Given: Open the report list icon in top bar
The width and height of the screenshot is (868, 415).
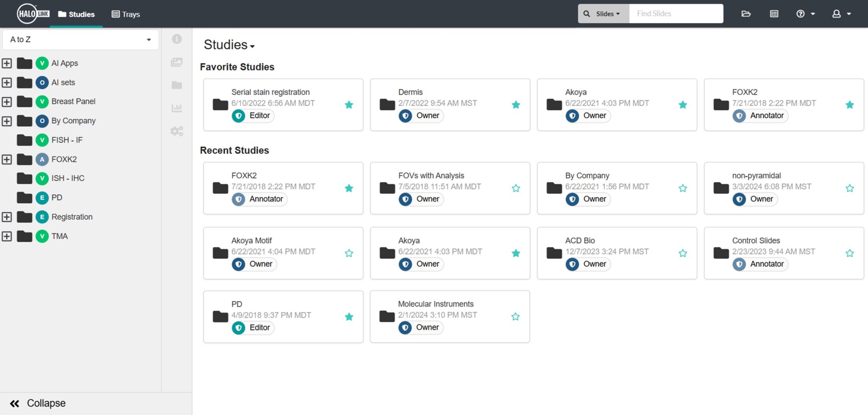Looking at the screenshot, I should pos(773,13).
